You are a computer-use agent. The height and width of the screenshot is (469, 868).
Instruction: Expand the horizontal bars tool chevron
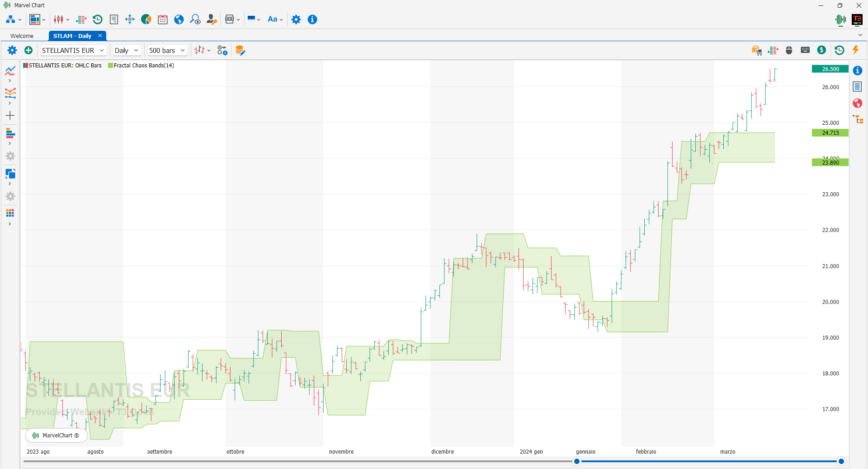click(9, 143)
